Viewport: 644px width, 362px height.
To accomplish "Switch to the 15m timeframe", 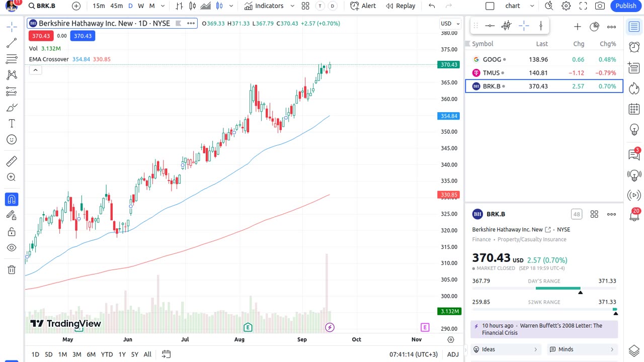I will click(99, 6).
